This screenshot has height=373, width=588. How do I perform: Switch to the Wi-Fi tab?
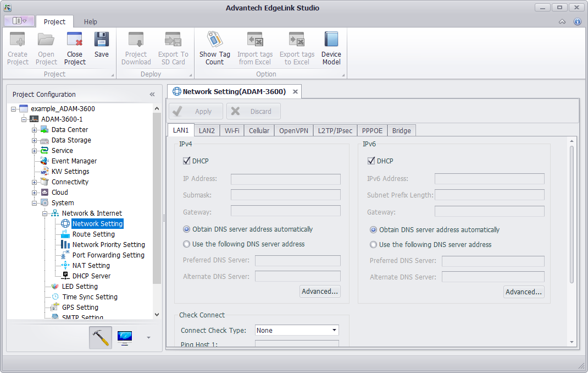[232, 130]
